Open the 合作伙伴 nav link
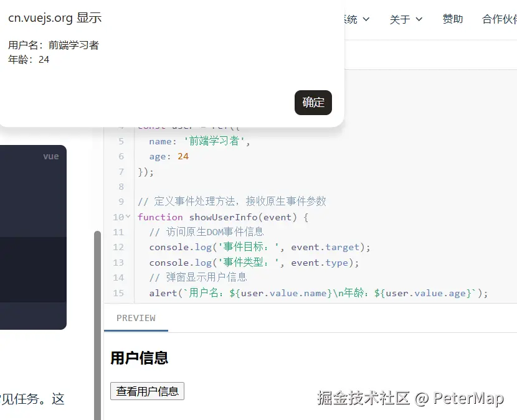 [x=499, y=19]
